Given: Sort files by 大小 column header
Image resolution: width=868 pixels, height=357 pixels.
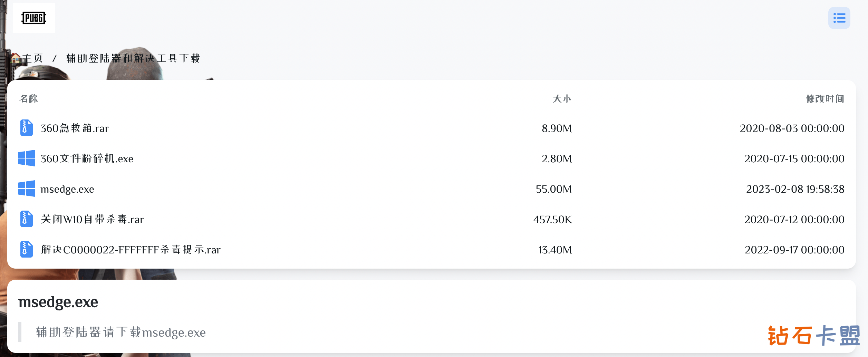Looking at the screenshot, I should 562,99.
